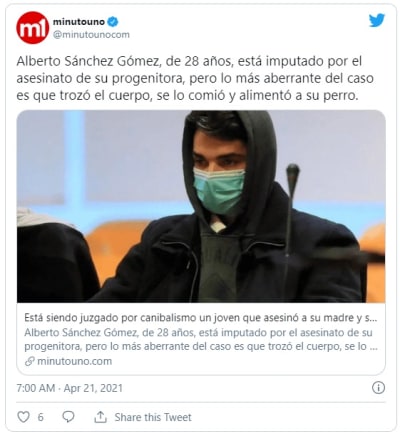
Task: Select the 'Share this Tweet' label
Action: tap(153, 417)
